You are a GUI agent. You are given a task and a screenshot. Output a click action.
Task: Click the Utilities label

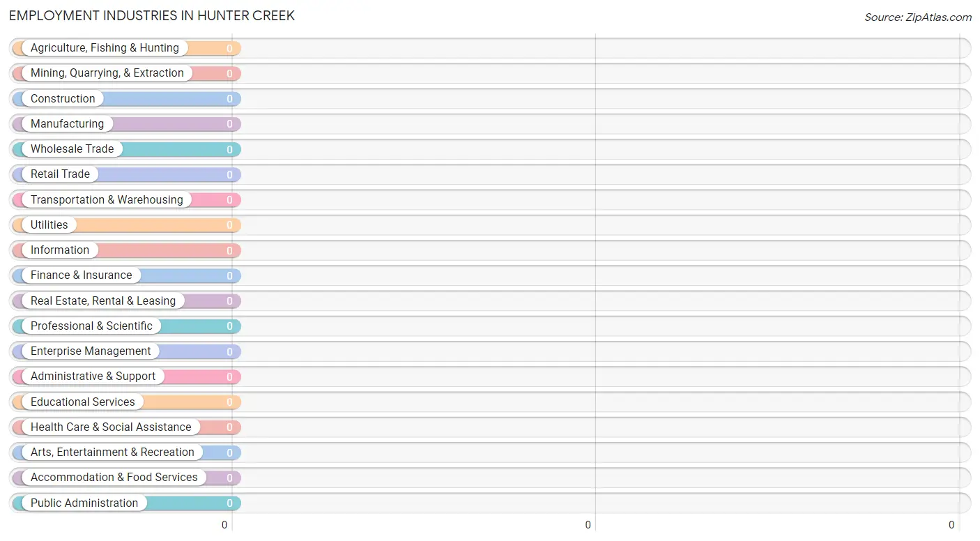coord(49,225)
